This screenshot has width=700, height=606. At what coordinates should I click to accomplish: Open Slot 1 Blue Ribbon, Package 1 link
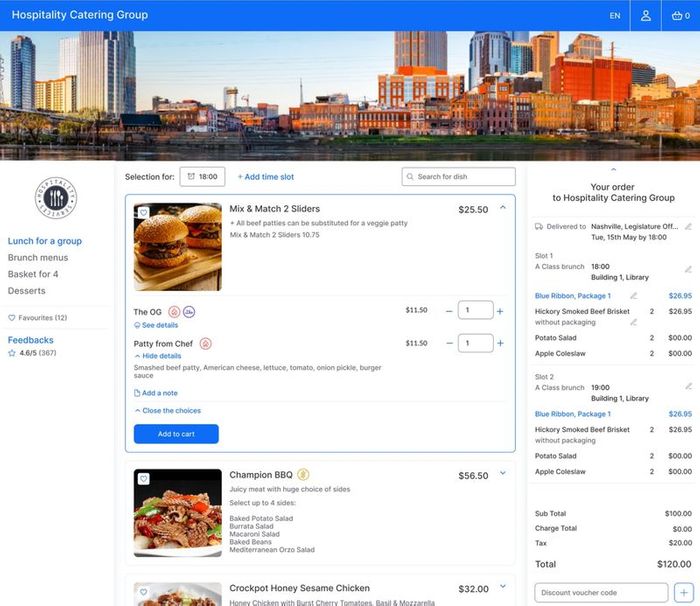573,296
